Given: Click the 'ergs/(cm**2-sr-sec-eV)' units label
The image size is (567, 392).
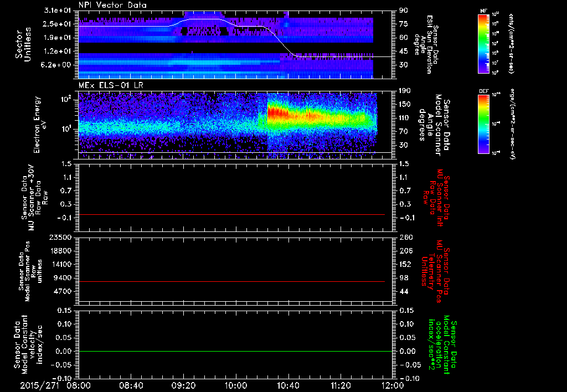Looking at the screenshot, I should 513,124.
